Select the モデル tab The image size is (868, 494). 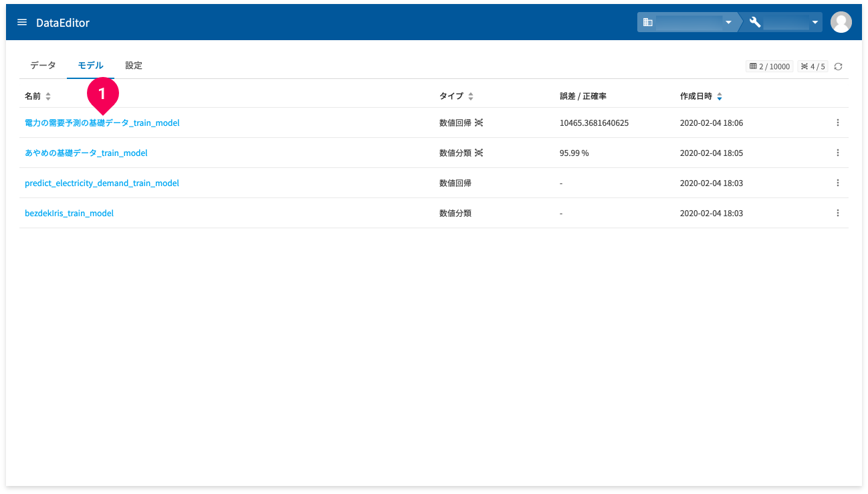pos(90,66)
